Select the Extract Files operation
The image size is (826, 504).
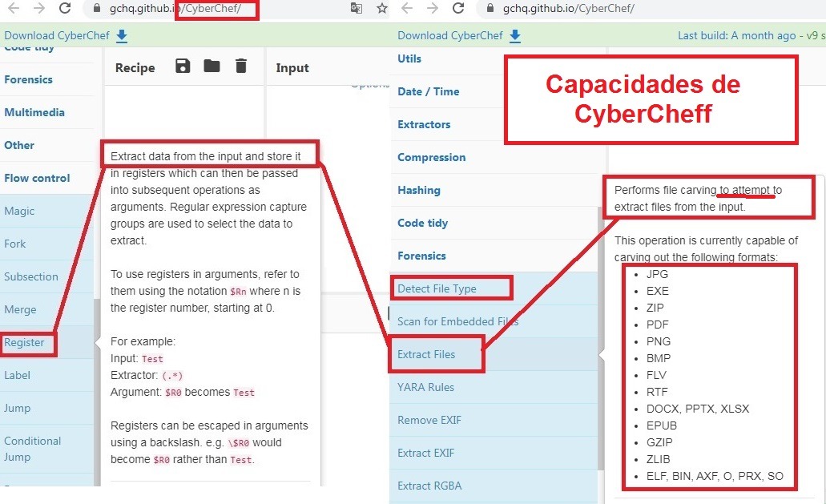(494, 354)
